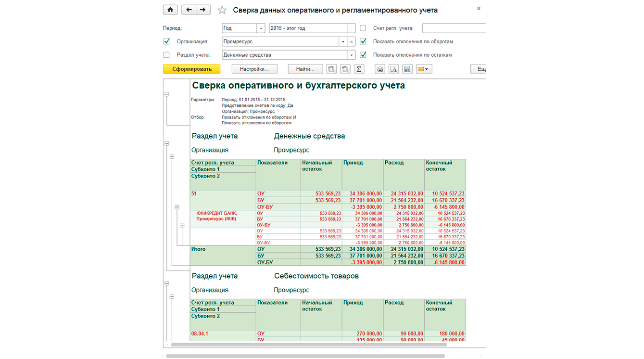Click the bottom window horizontal scrollbar

point(305,356)
